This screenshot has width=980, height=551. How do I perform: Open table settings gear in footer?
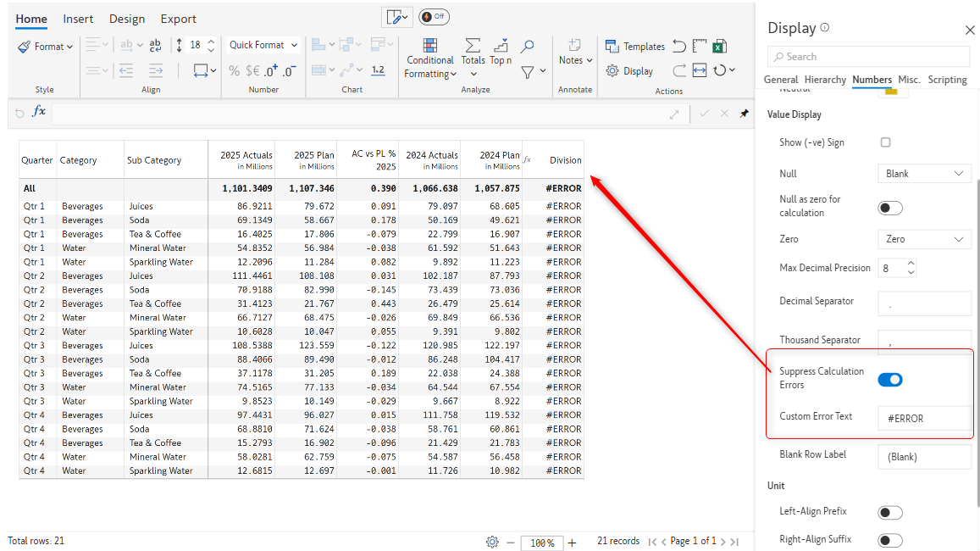pos(492,542)
